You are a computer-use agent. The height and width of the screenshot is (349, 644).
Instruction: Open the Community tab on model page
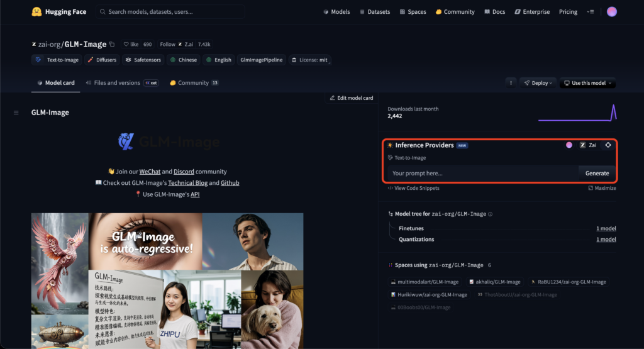(x=193, y=83)
